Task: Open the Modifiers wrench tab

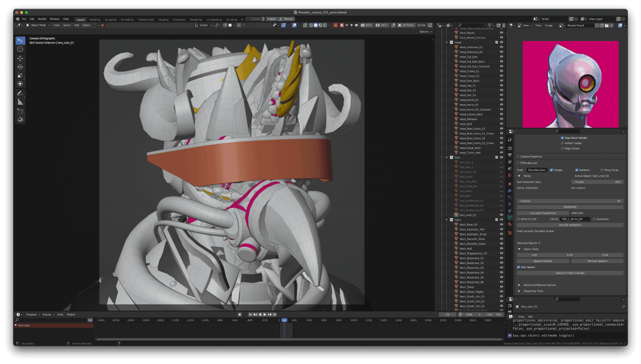Action: click(510, 191)
